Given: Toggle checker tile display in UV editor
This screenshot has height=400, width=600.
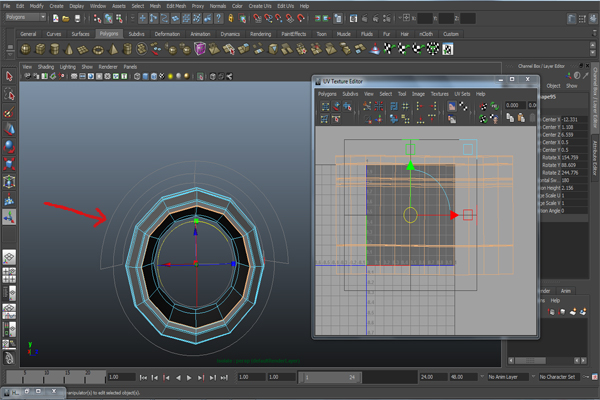Looking at the screenshot, I should 463,106.
